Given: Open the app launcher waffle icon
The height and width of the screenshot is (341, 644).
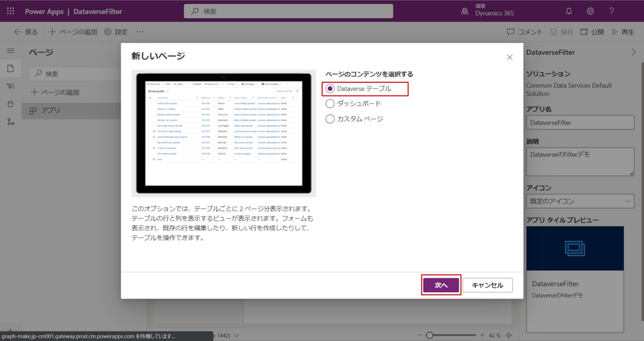Looking at the screenshot, I should pos(10,11).
